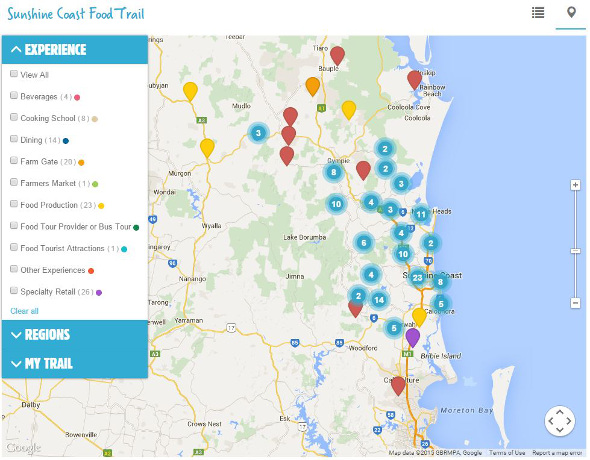Image resolution: width=590 pixels, height=460 pixels.
Task: Toggle Food Tour Provider or Bus Tour checkbox
Action: coord(14,226)
